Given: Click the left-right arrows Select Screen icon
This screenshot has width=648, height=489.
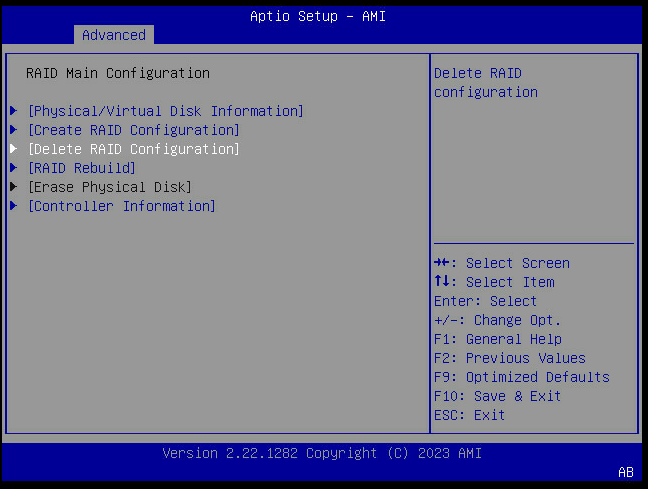Looking at the screenshot, I should coord(442,262).
